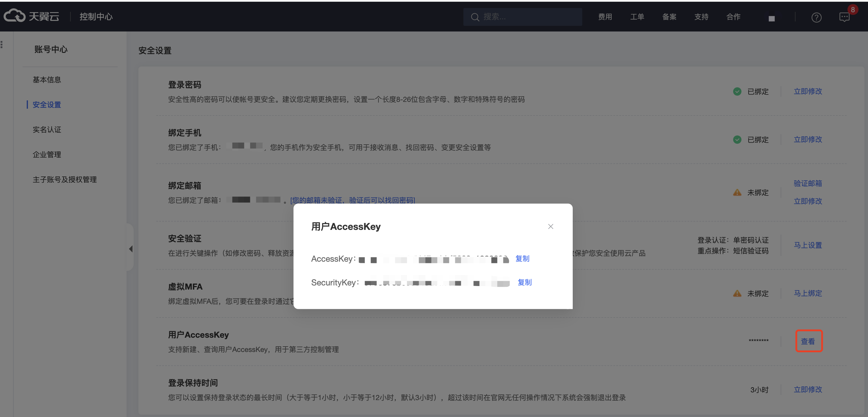868x417 pixels.
Task: Open 工单 in the top navigation
Action: [637, 17]
